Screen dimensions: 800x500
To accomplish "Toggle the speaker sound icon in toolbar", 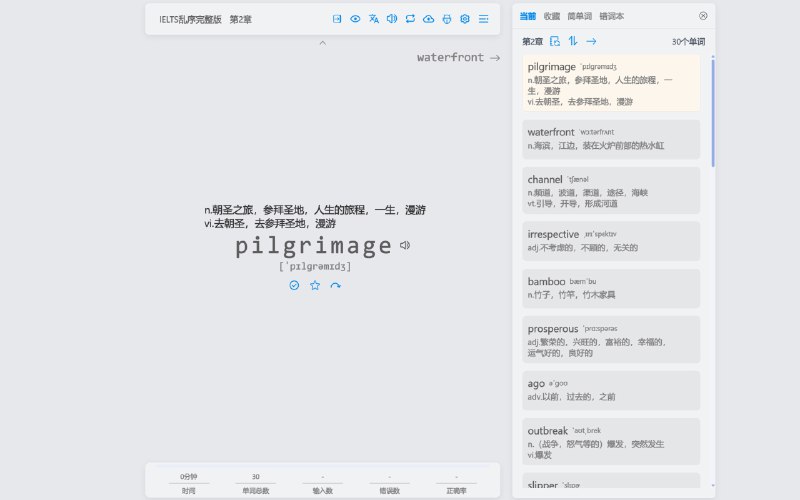I will (x=392, y=19).
